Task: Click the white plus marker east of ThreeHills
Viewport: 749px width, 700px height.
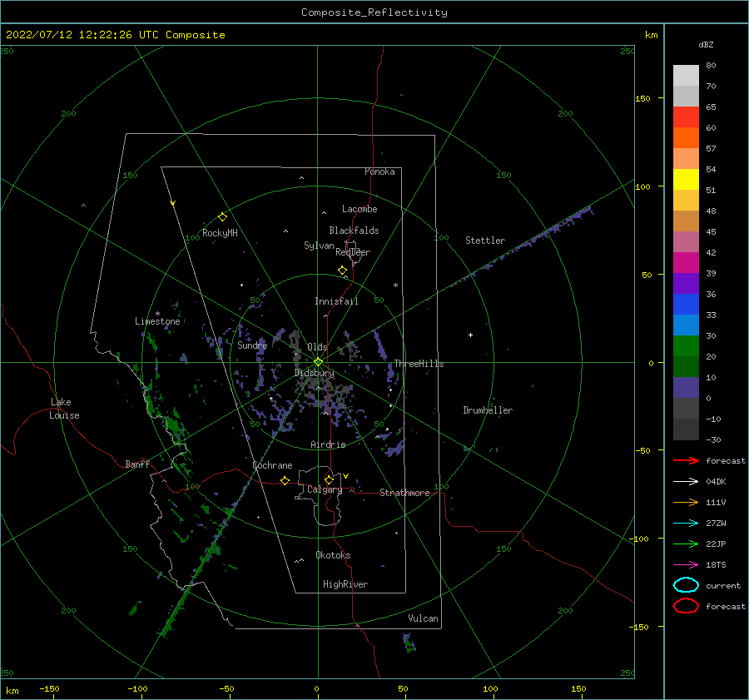Action: pyautogui.click(x=470, y=335)
